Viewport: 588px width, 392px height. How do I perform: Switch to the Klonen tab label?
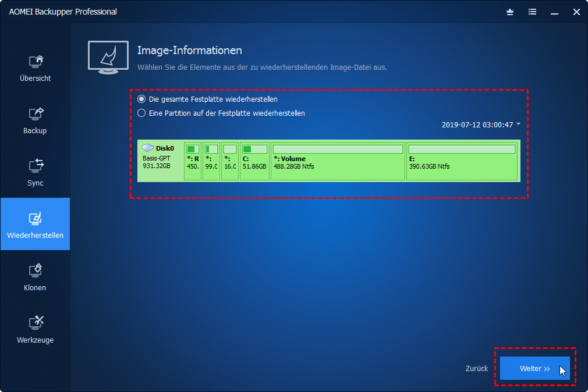(x=35, y=288)
